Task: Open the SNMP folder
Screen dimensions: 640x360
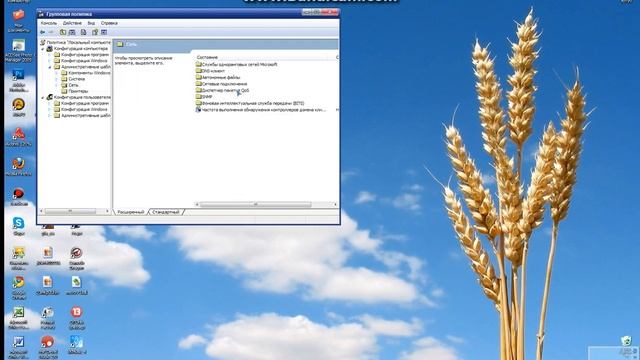Action: click(204, 97)
